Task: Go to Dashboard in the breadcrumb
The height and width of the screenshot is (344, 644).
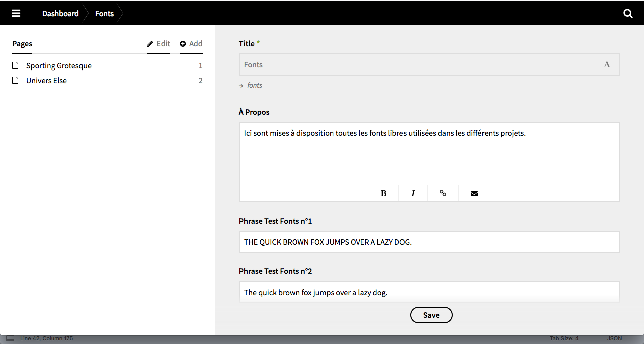Action: point(60,13)
